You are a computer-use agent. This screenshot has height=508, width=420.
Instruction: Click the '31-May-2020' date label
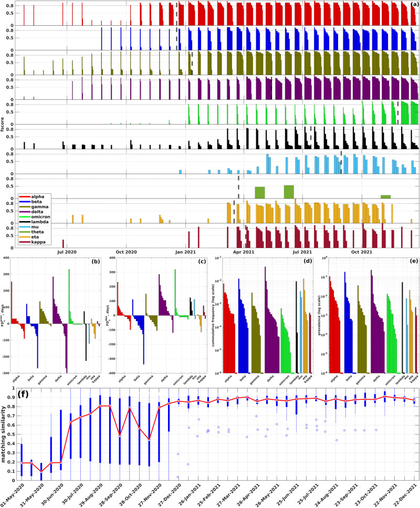pos(31,495)
